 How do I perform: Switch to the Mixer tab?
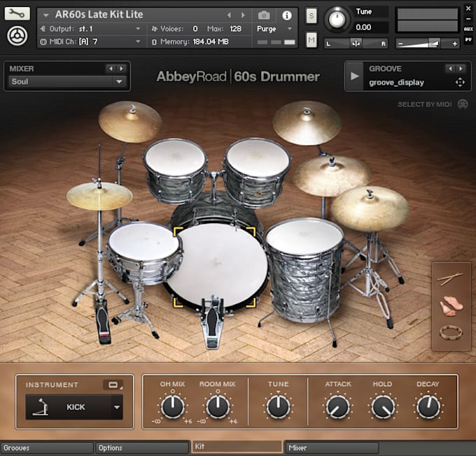click(x=332, y=448)
